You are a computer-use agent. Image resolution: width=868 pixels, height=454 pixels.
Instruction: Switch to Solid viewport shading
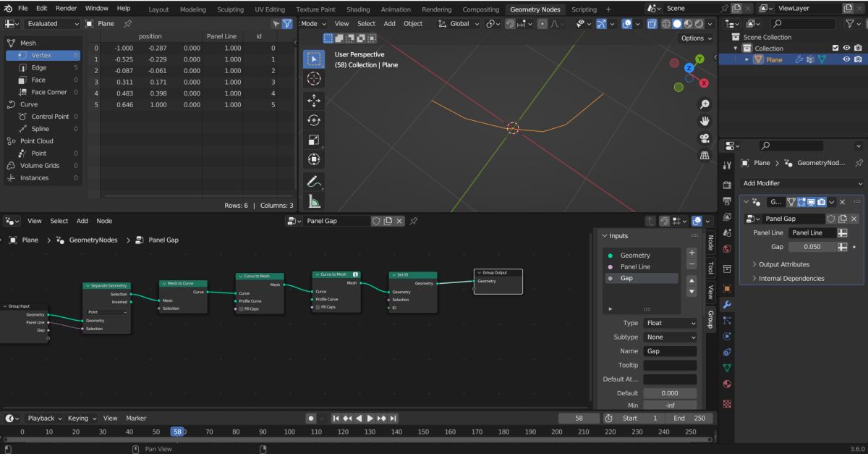pyautogui.click(x=677, y=24)
